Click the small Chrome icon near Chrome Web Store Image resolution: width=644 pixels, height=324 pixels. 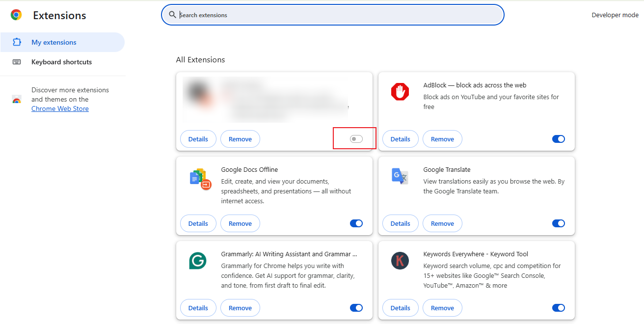(16, 99)
